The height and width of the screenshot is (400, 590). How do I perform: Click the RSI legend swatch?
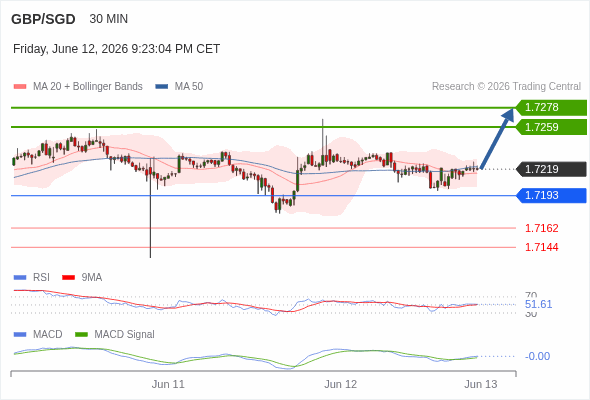click(20, 278)
